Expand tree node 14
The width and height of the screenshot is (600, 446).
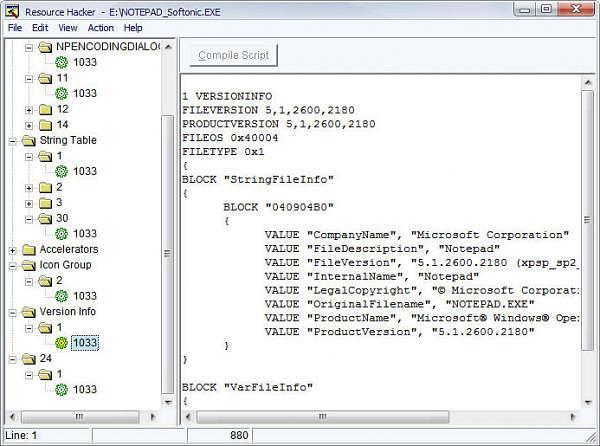[29, 125]
